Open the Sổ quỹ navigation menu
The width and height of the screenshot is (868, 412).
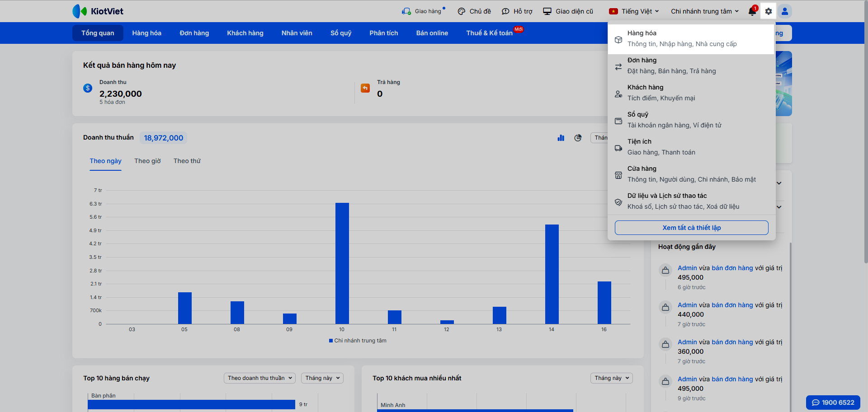pyautogui.click(x=341, y=33)
